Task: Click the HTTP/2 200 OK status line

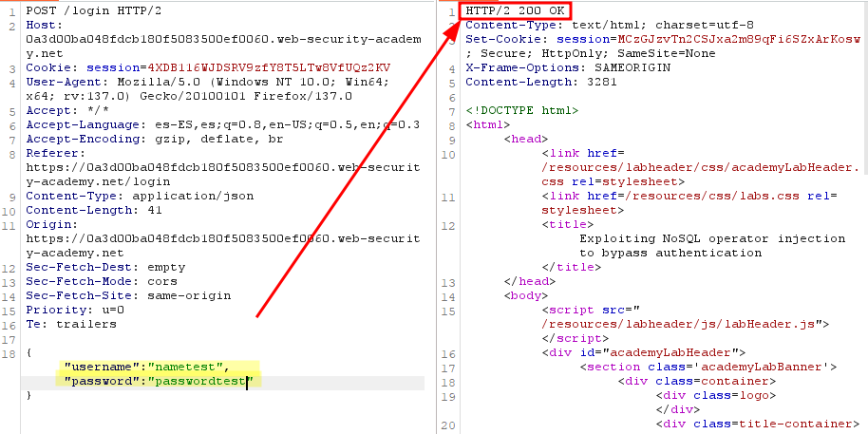Action: (x=516, y=10)
